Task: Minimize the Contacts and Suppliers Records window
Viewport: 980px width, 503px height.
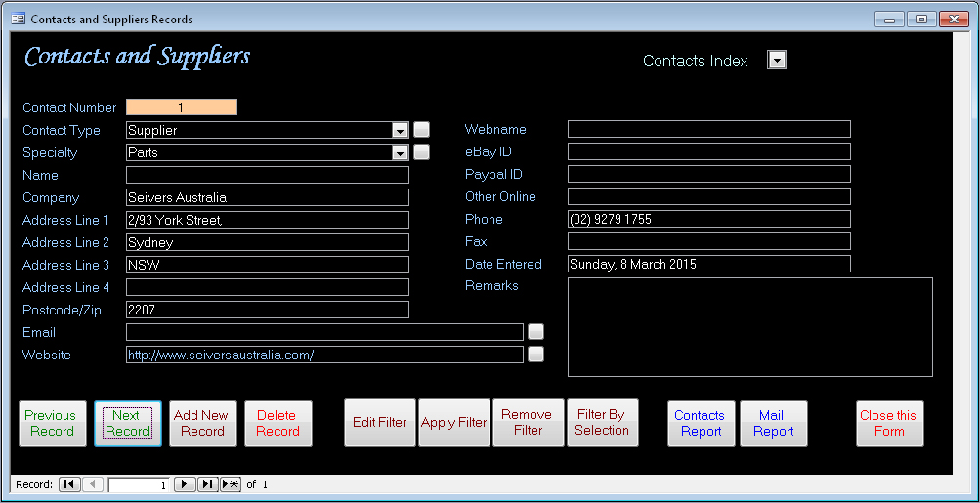Action: coord(889,20)
